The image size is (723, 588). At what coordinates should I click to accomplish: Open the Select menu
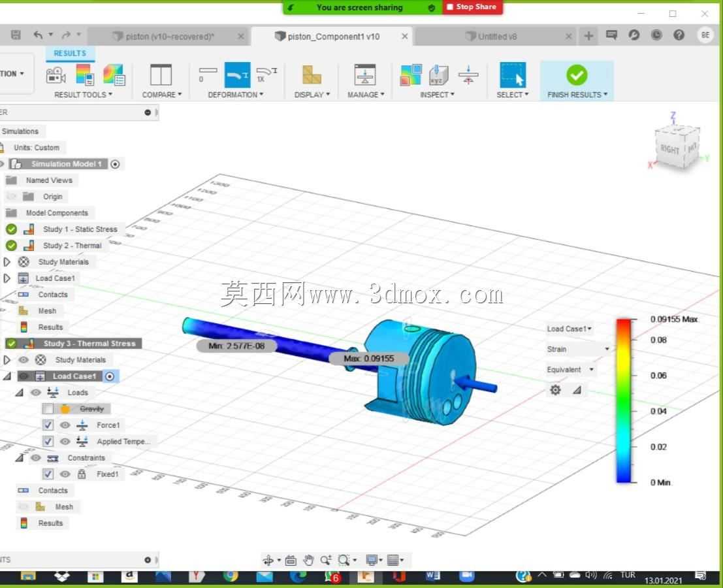[x=512, y=95]
